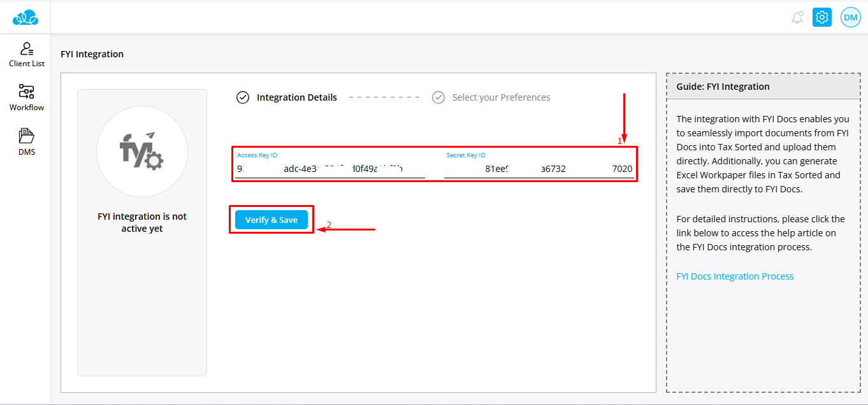Open the FYI Docs Integration Process link
This screenshot has width=868, height=405.
point(735,276)
